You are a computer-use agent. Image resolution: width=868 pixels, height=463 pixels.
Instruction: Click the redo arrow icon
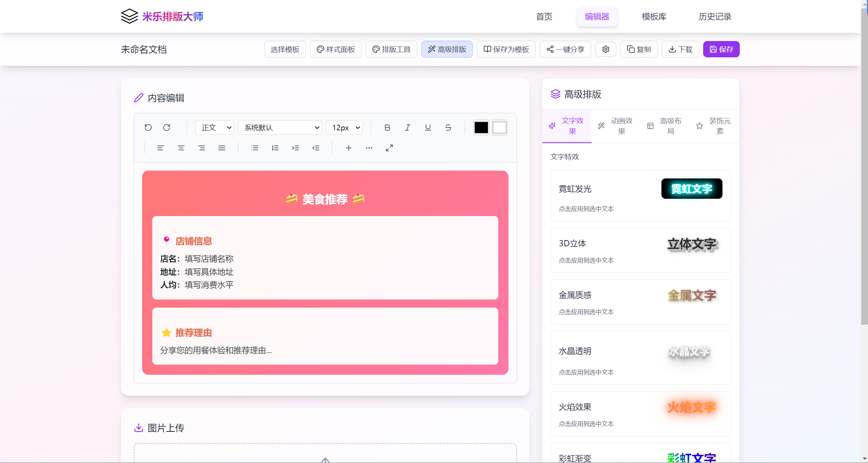click(x=167, y=128)
